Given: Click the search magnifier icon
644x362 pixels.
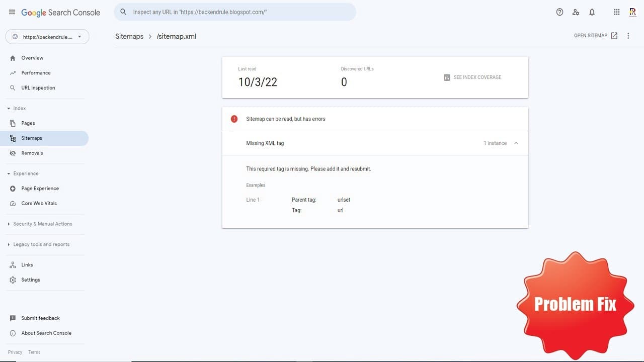Looking at the screenshot, I should [123, 12].
